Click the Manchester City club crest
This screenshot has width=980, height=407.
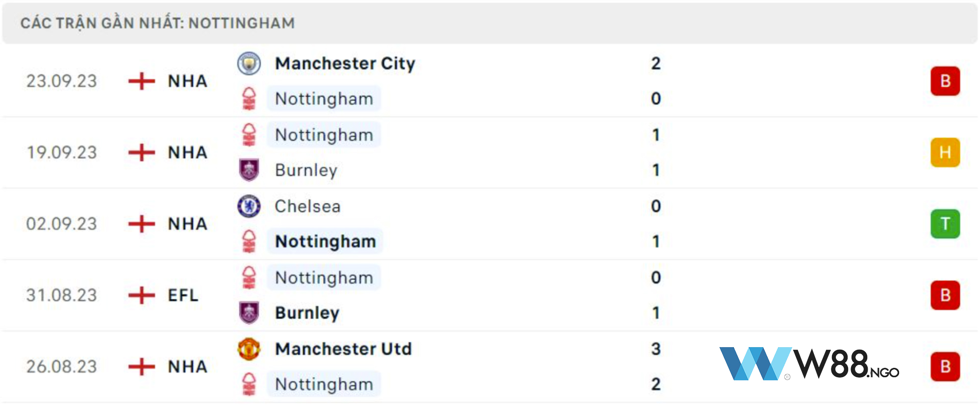pos(249,64)
